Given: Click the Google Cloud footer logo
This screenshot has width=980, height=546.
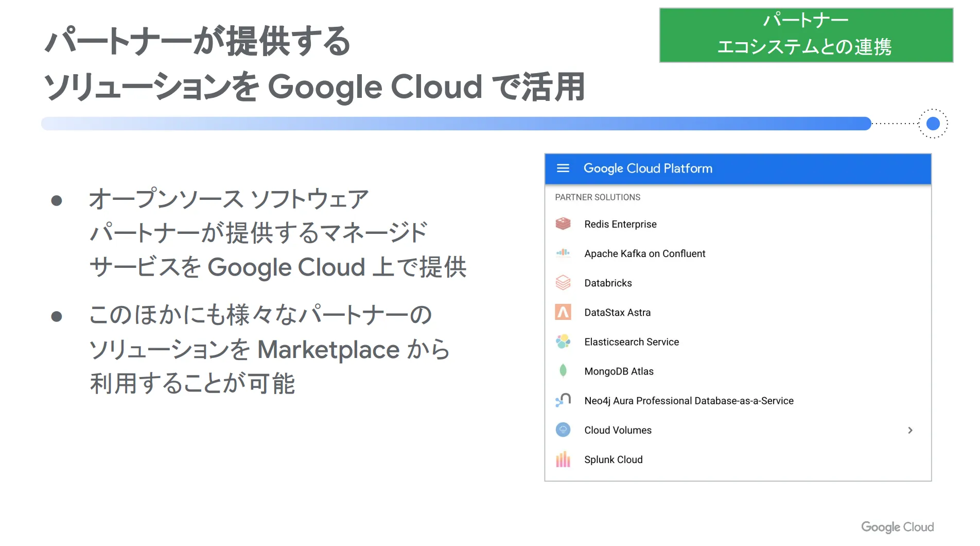Looking at the screenshot, I should point(897,527).
